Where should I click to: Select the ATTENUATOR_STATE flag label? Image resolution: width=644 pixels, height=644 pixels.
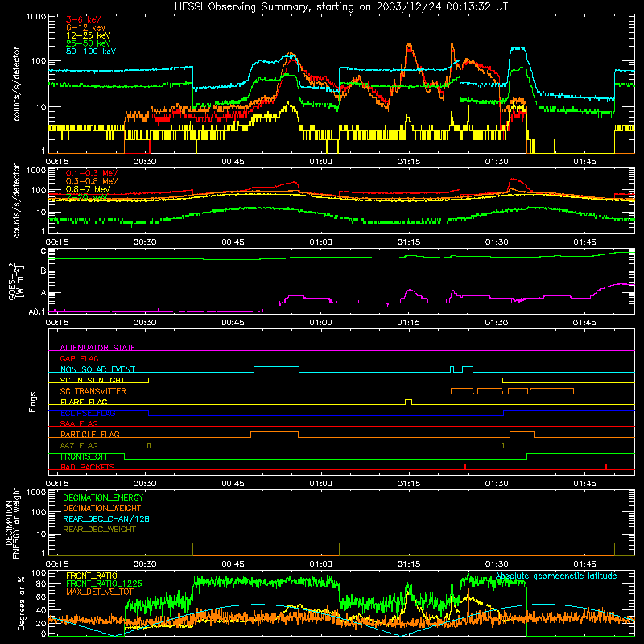[x=97, y=348]
